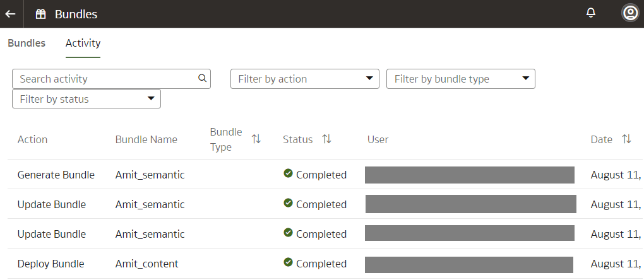The image size is (644, 280).
Task: Sort by Date column arrows
Action: pos(626,139)
